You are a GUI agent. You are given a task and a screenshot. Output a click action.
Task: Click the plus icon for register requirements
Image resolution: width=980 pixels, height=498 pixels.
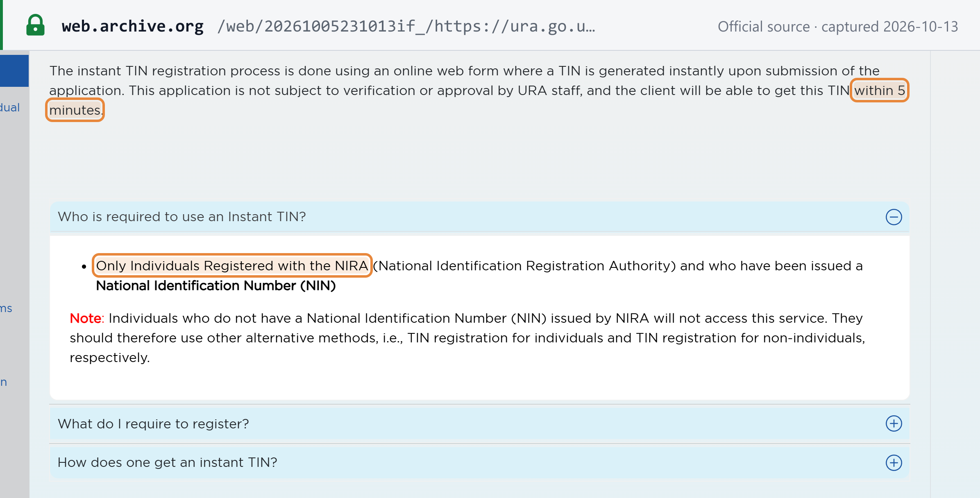pyautogui.click(x=894, y=423)
